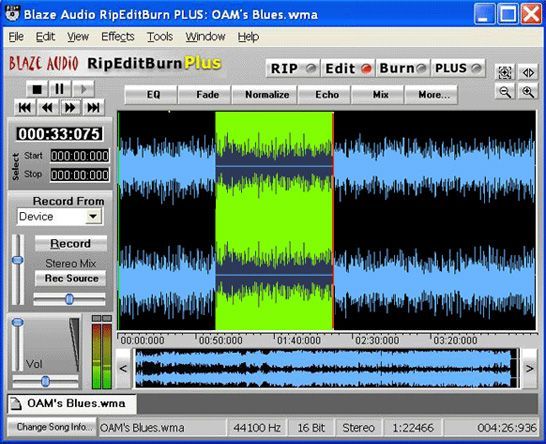This screenshot has width=546, height=444.
Task: Click the Stereo Mix source label
Action: [71, 263]
